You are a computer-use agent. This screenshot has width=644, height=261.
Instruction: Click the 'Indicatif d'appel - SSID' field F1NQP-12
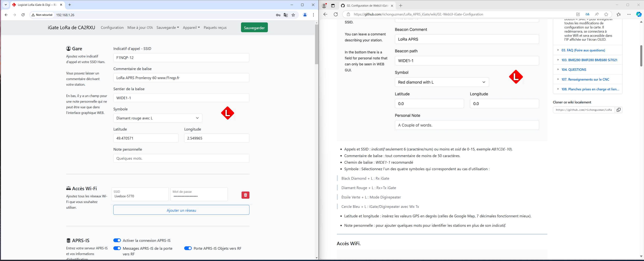[x=181, y=58]
